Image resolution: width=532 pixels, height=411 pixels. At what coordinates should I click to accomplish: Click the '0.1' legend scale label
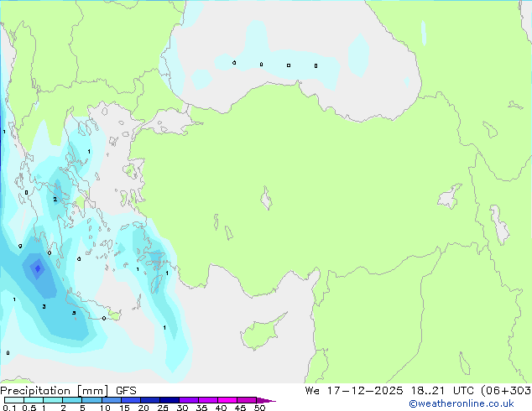click(x=9, y=408)
